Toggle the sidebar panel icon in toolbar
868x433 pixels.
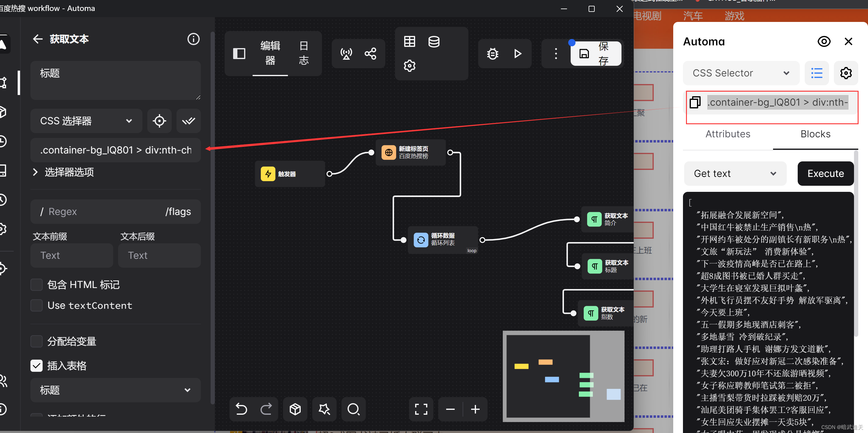pos(239,53)
